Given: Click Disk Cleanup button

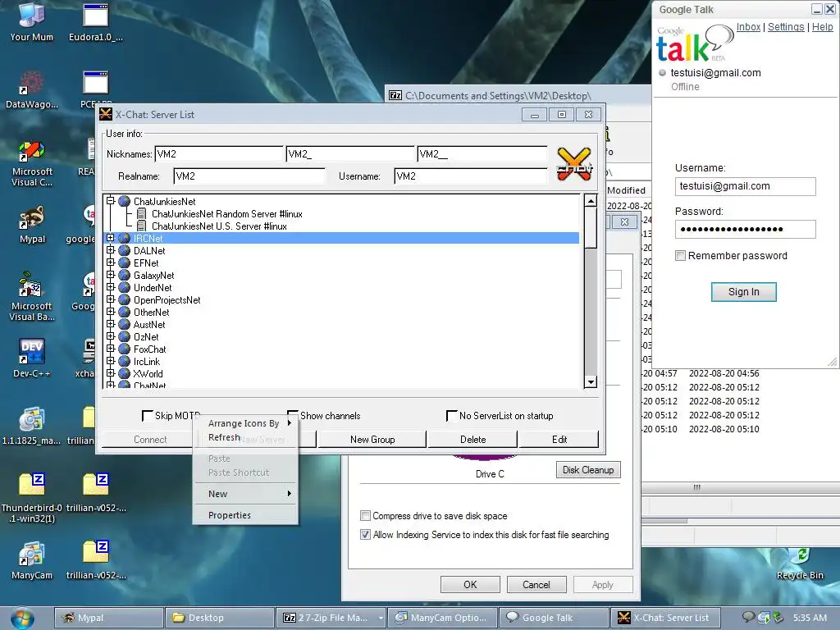Looking at the screenshot, I should tap(588, 470).
